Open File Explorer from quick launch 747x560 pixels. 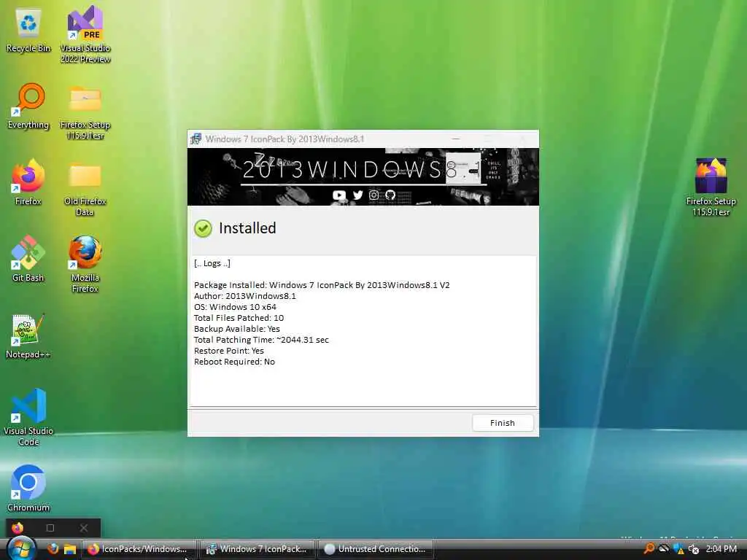70,549
